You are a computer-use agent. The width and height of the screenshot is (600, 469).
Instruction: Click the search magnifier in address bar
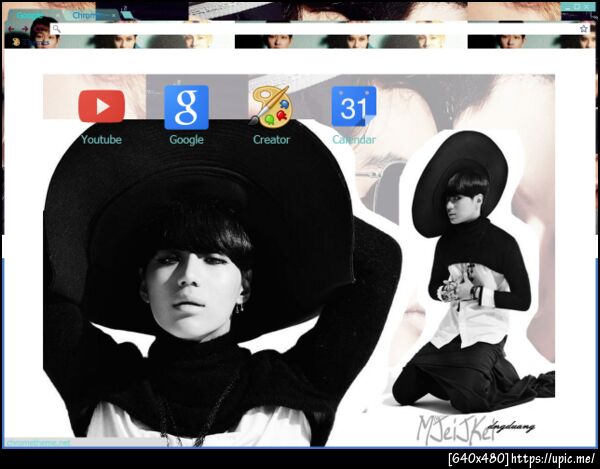click(57, 29)
